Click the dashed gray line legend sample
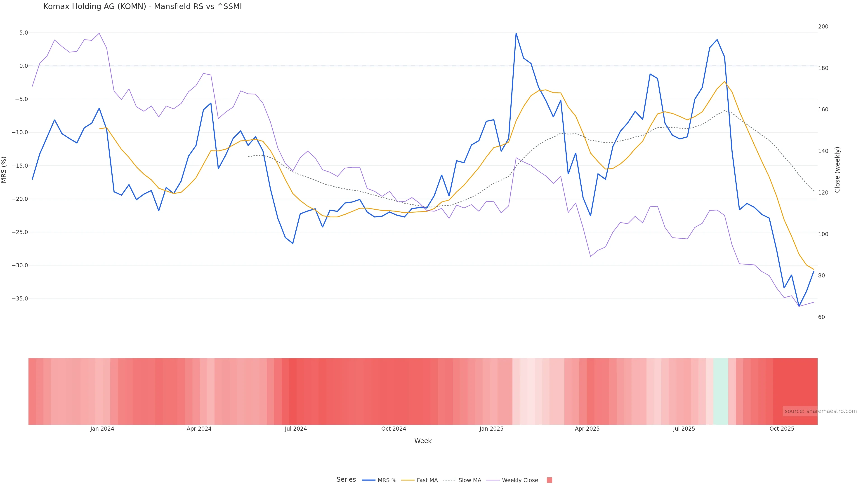The width and height of the screenshot is (868, 488). tap(449, 480)
